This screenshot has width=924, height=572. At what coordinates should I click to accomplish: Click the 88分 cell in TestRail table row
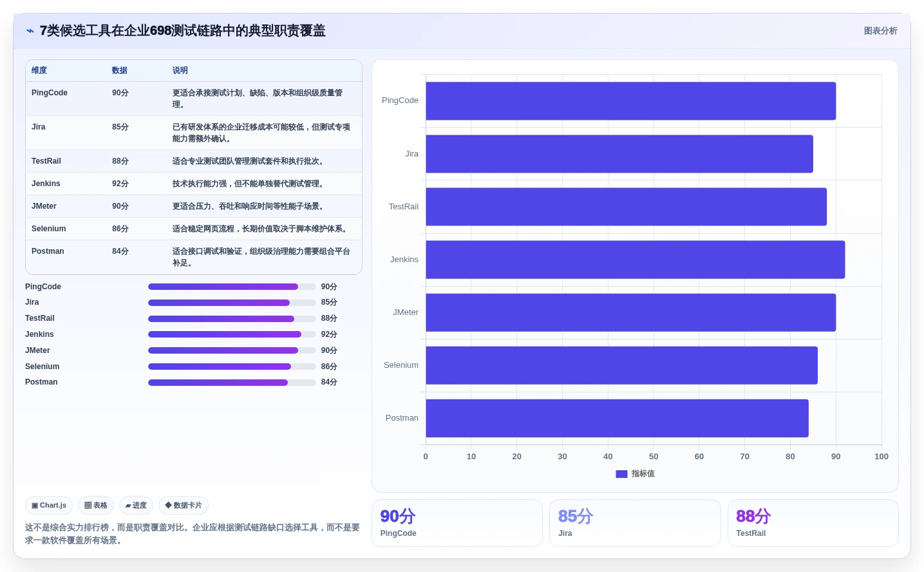click(120, 161)
